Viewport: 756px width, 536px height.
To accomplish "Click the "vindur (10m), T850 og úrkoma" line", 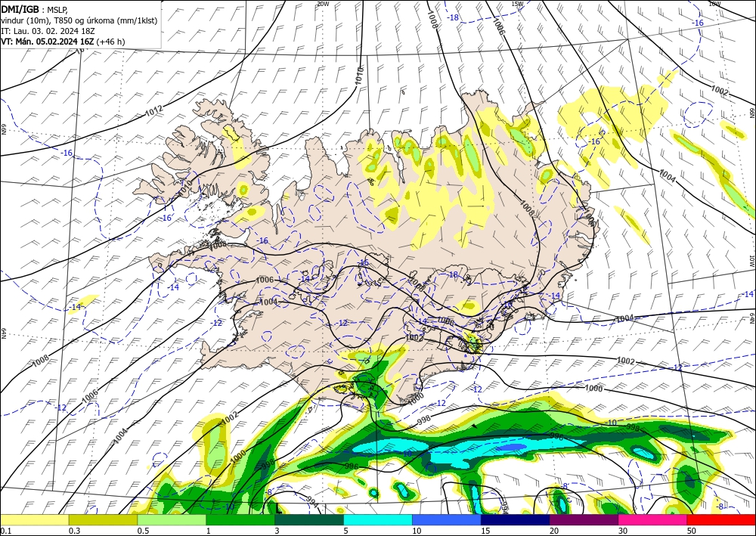I will tap(79, 20).
